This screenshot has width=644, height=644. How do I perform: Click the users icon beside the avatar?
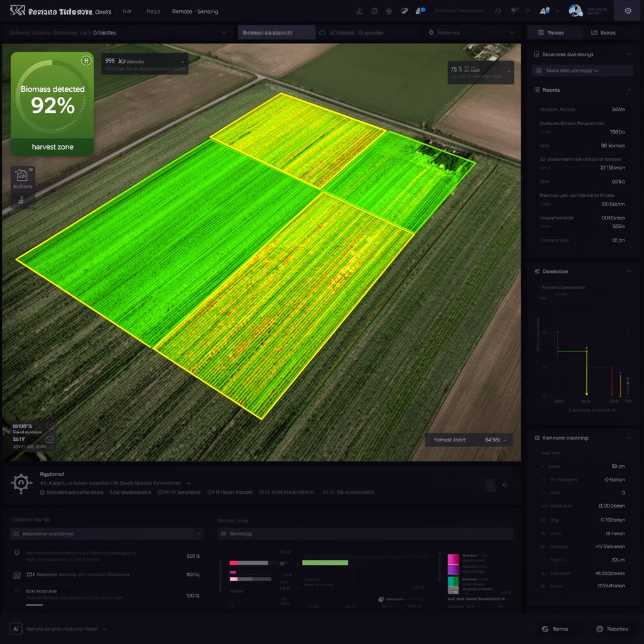545,11
